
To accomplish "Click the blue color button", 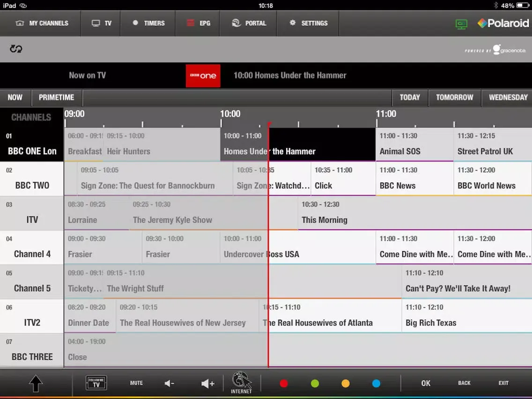I will [x=376, y=384].
